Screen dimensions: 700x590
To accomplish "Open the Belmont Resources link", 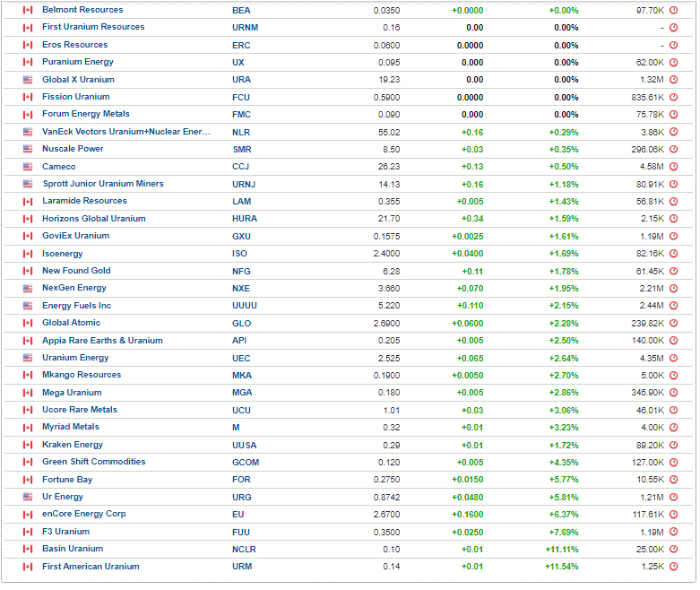I will tap(82, 10).
